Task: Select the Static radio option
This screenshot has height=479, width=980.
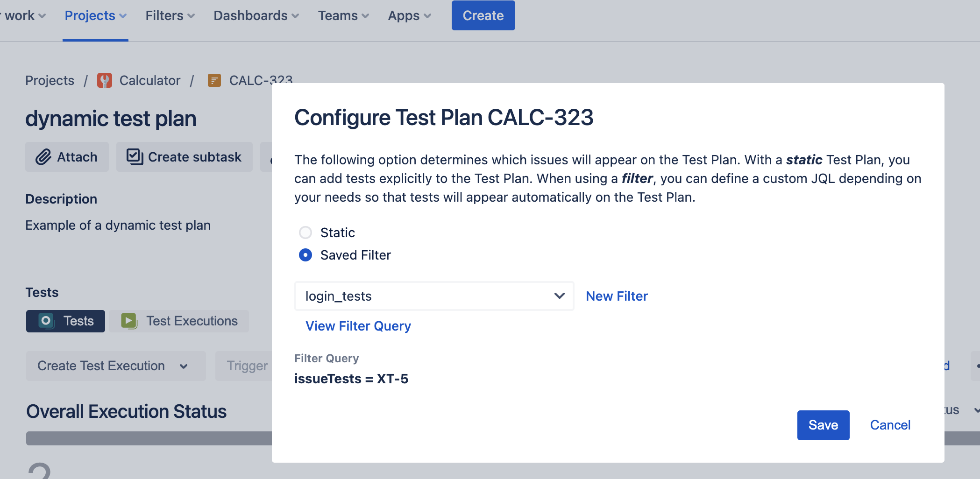Action: click(305, 232)
